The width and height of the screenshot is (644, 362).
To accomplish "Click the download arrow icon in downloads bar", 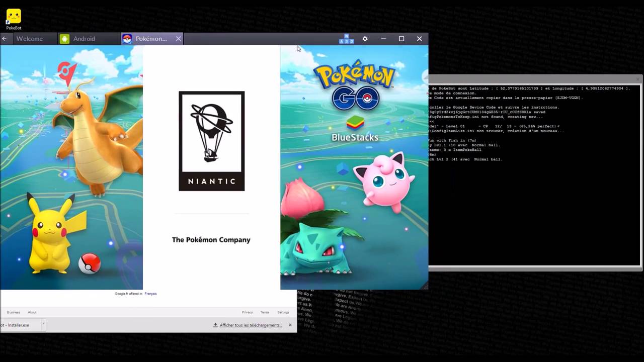I will click(x=215, y=325).
